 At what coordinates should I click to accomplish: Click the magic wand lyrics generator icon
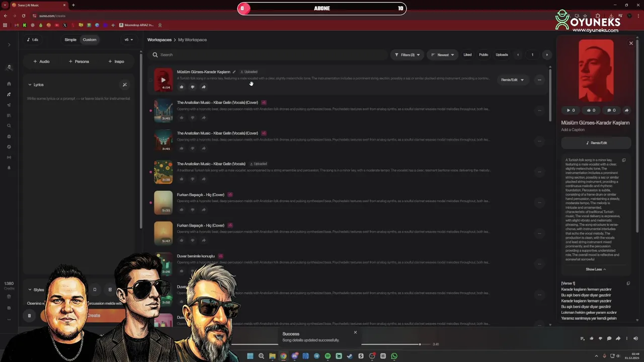[x=125, y=84]
